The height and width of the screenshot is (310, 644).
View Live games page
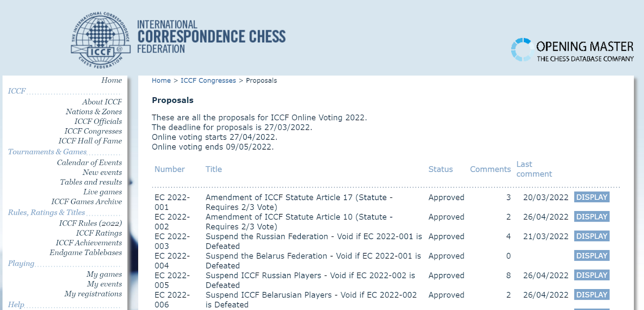(x=103, y=192)
